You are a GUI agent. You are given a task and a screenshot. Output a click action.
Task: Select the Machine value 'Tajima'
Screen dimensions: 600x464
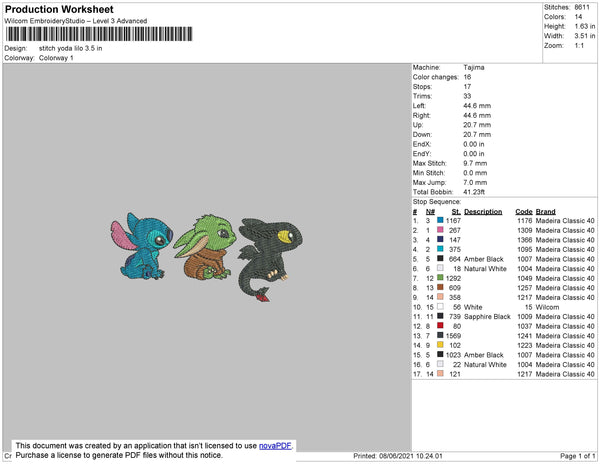tap(474, 67)
